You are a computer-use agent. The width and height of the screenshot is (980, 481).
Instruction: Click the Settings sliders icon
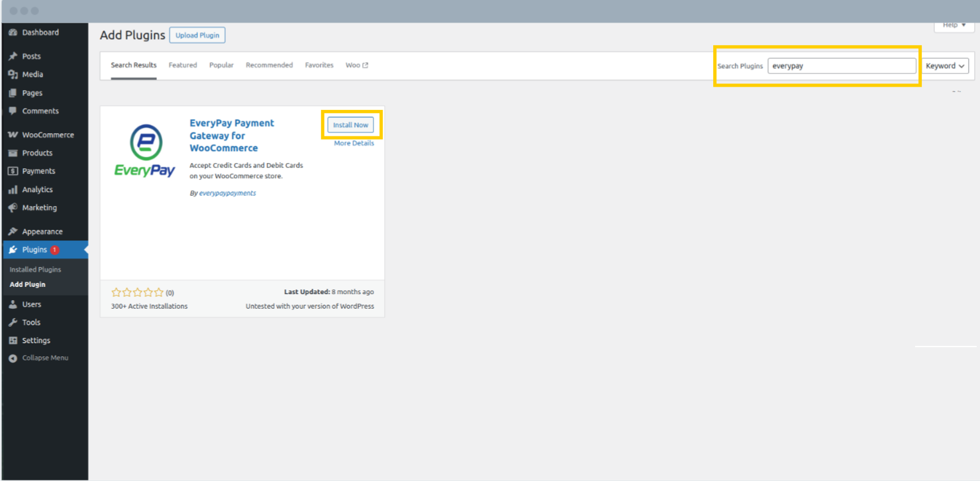pyautogui.click(x=13, y=341)
